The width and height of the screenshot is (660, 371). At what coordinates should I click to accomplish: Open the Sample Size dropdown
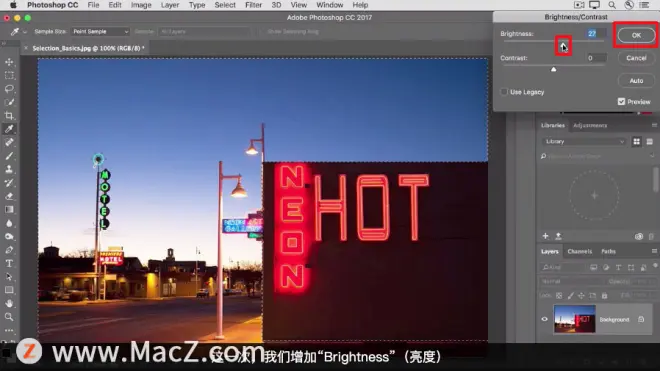point(100,32)
